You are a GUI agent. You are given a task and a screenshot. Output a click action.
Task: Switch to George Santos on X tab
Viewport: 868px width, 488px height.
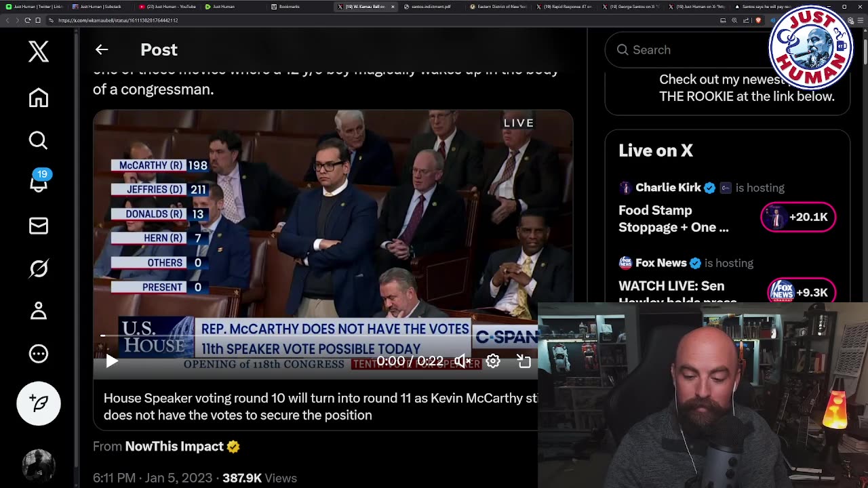pyautogui.click(x=631, y=7)
